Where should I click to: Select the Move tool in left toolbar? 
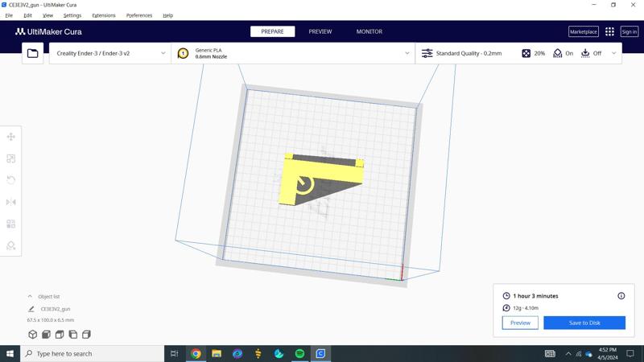point(11,137)
